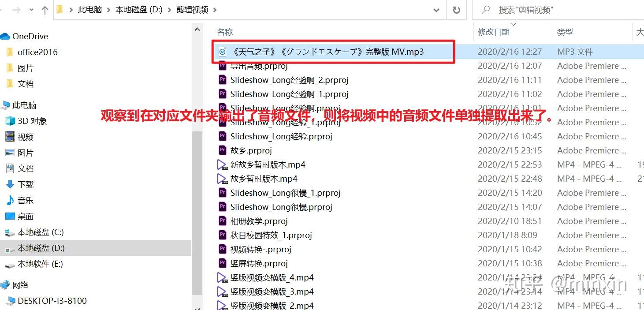
Task: Click the Premiere icon of 竖屏转换.prproj
Action: point(223,263)
